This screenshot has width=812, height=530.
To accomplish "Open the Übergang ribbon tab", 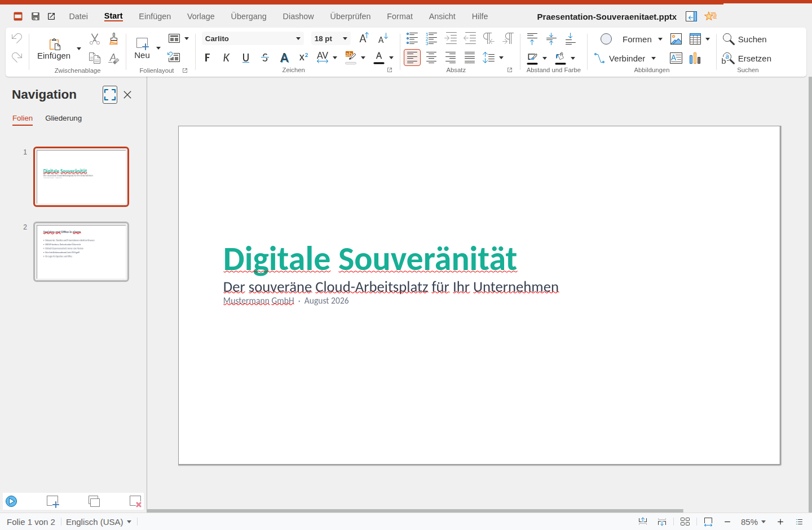I will pyautogui.click(x=249, y=16).
